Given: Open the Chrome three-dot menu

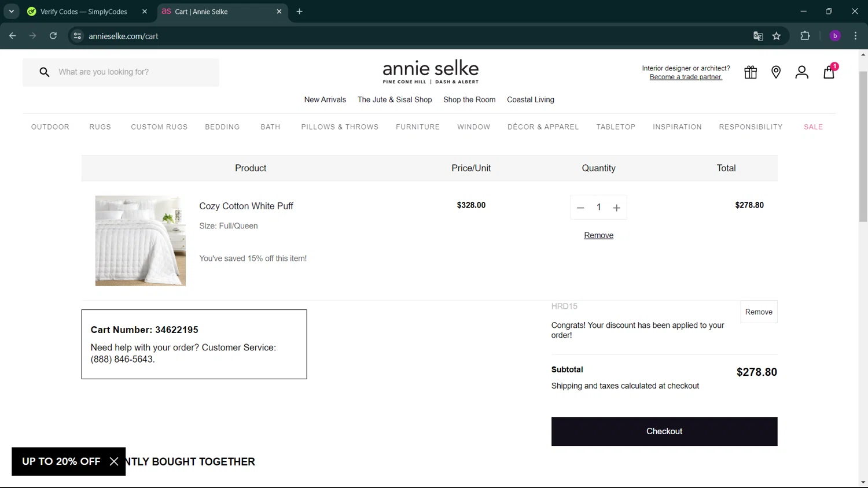Looking at the screenshot, I should (855, 36).
